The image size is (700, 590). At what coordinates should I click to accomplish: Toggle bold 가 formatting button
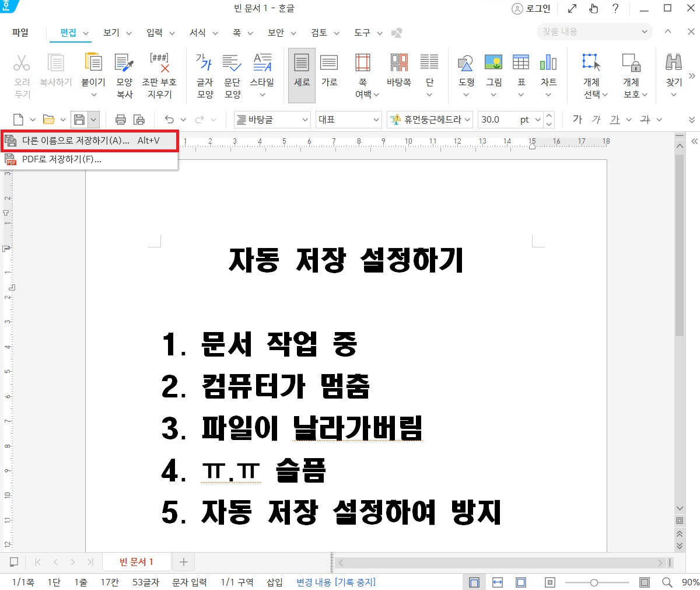click(x=577, y=119)
